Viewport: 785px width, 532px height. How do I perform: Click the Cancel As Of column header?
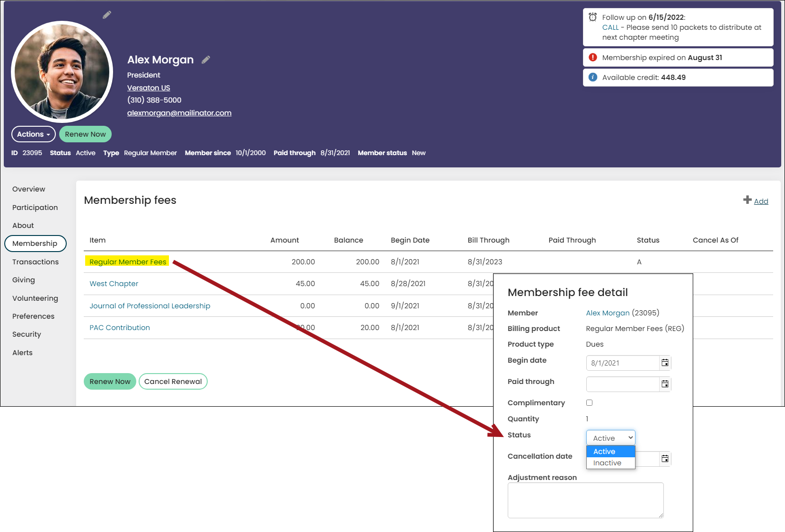(x=715, y=240)
